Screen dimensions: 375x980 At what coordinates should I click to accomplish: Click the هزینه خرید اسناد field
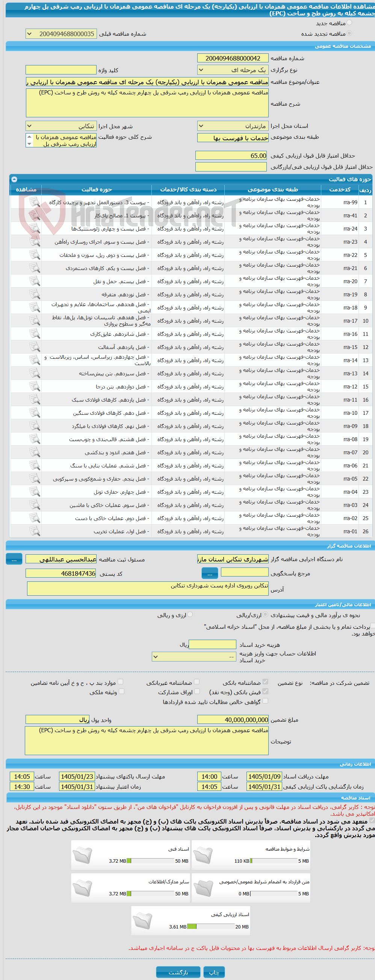[212, 645]
